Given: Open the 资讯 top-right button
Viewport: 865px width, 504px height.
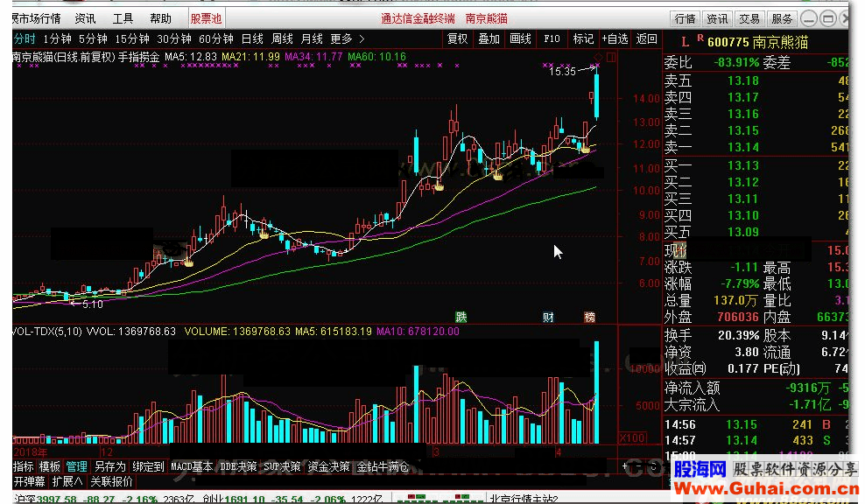Looking at the screenshot, I should (717, 18).
